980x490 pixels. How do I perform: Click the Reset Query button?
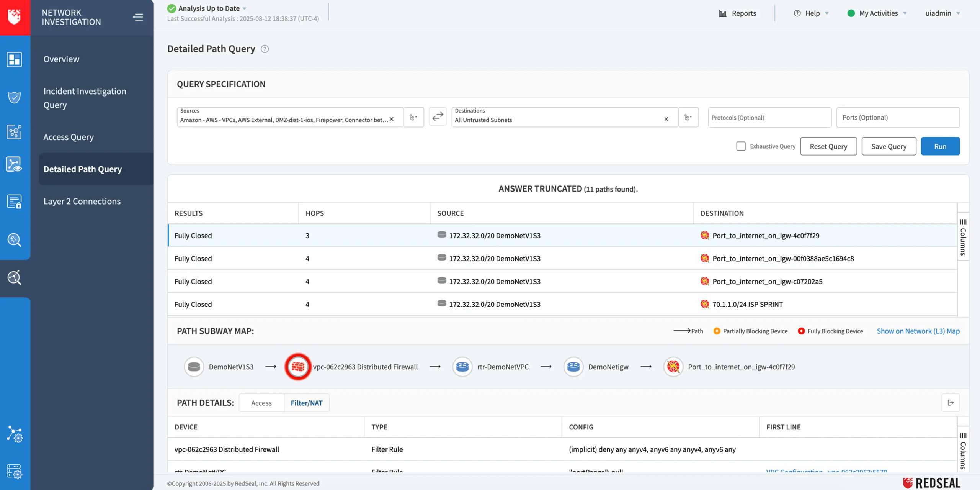point(828,146)
